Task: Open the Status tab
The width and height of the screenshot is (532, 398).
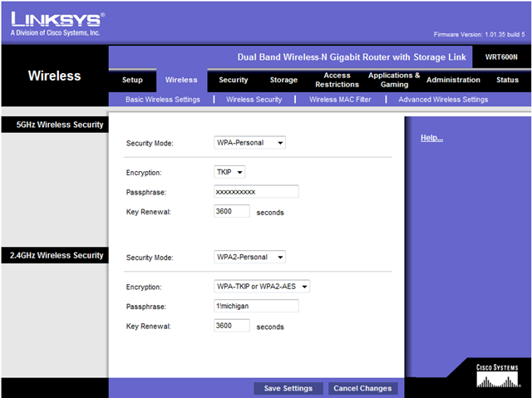Action: (507, 80)
